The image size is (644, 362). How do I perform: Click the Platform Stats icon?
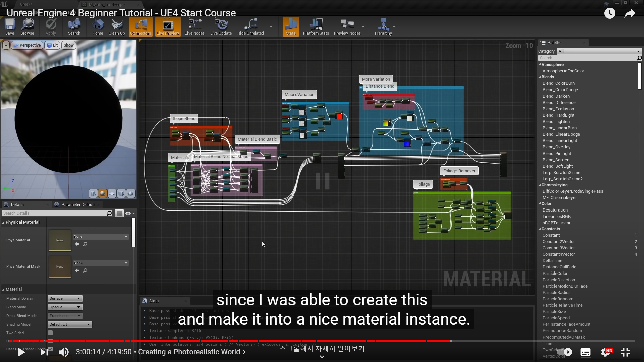pos(316,26)
